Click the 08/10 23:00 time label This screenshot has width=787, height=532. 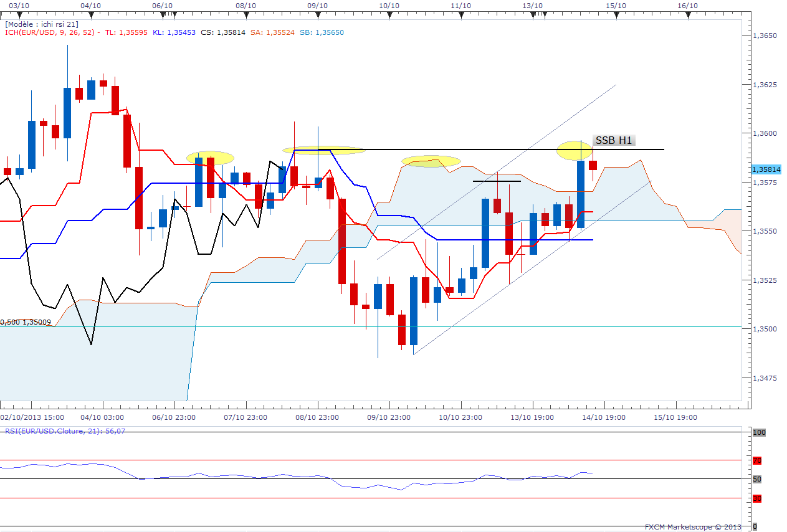(317, 417)
